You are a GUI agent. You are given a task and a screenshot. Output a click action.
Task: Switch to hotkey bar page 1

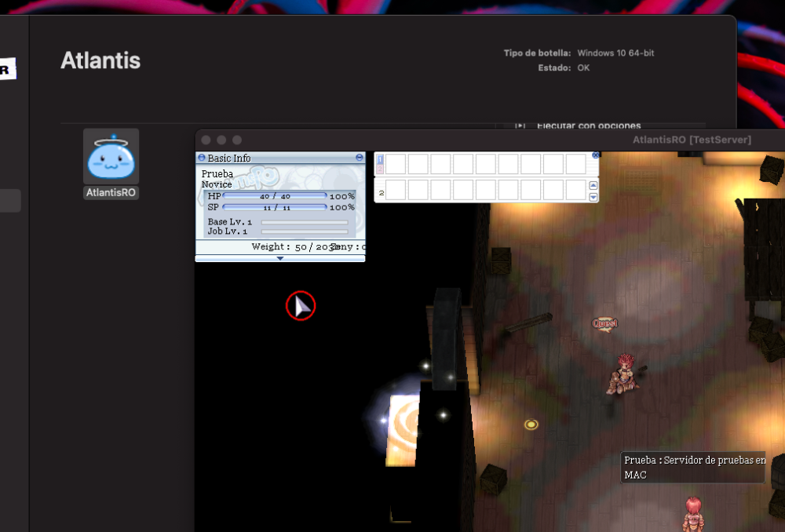coord(381,160)
